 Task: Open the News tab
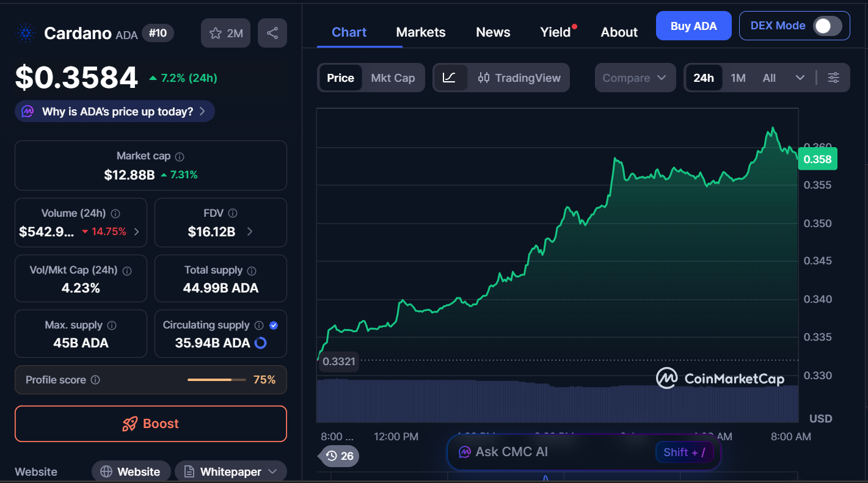(493, 32)
